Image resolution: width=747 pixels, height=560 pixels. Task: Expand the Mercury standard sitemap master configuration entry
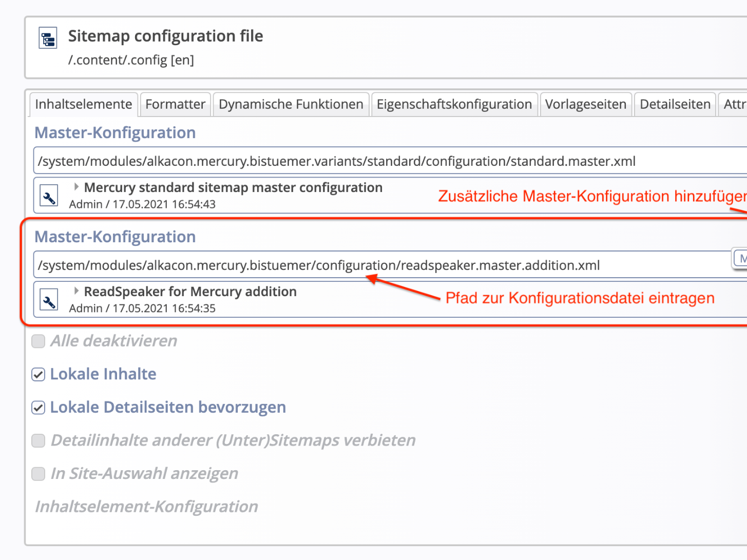pos(76,187)
